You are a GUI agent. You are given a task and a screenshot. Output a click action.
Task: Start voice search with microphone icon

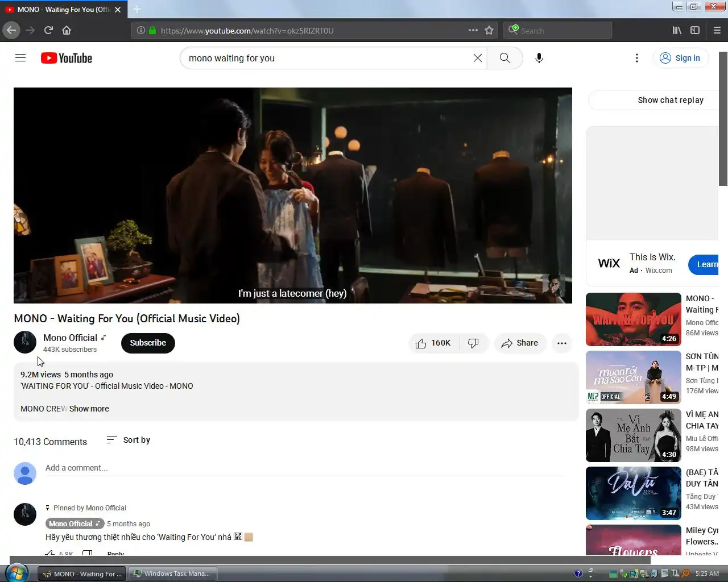[539, 58]
